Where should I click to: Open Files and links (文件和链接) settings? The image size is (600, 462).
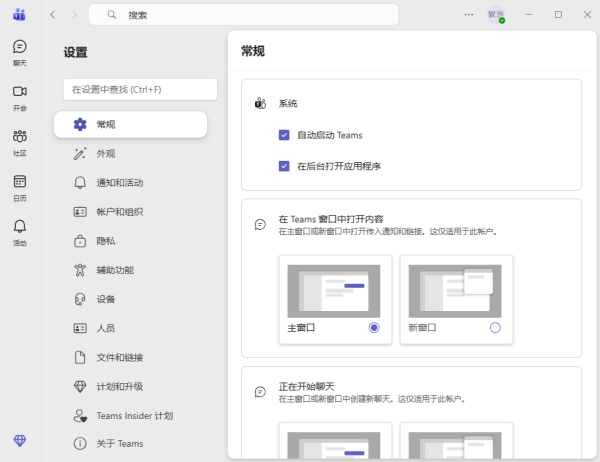point(130,357)
